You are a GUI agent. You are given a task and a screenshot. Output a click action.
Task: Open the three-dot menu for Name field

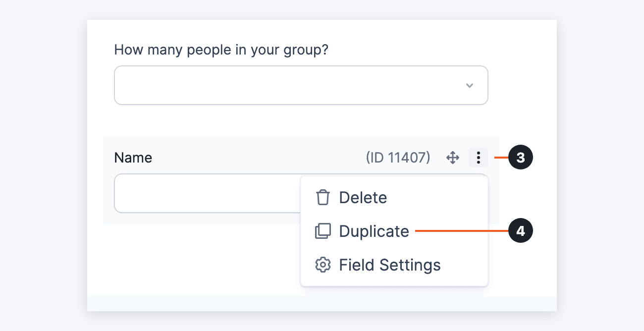[478, 158]
